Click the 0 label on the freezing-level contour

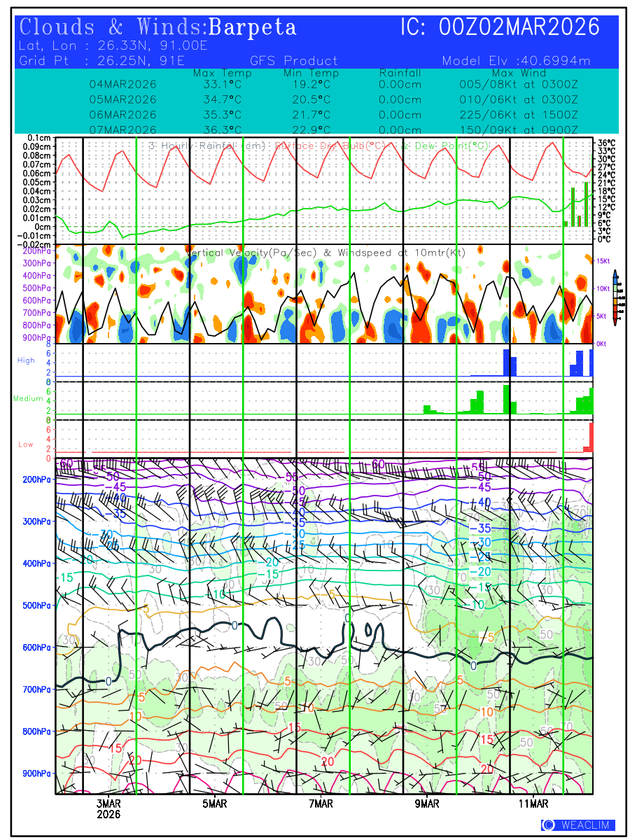pos(108,680)
